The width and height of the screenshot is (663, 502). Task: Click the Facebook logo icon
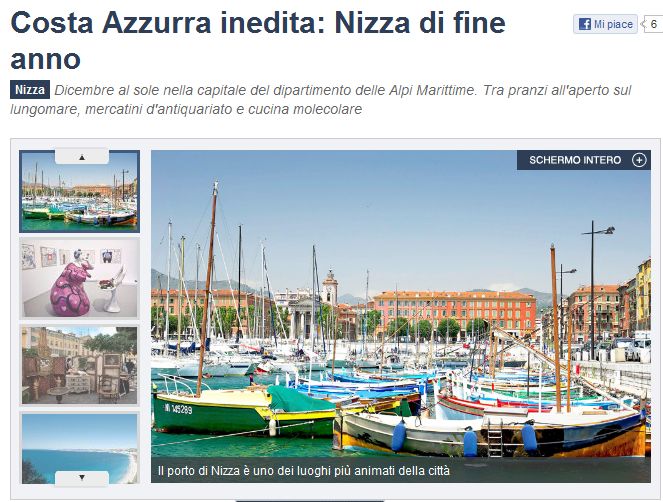585,24
